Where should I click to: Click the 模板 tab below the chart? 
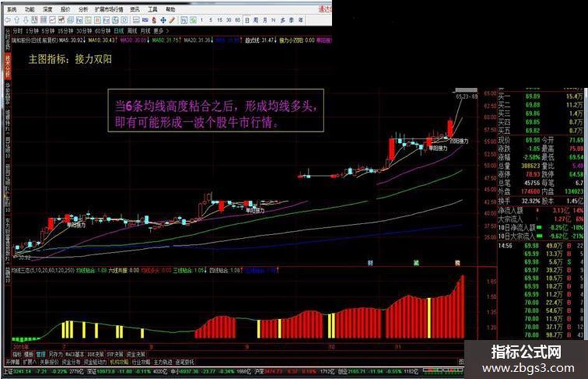tap(29, 354)
